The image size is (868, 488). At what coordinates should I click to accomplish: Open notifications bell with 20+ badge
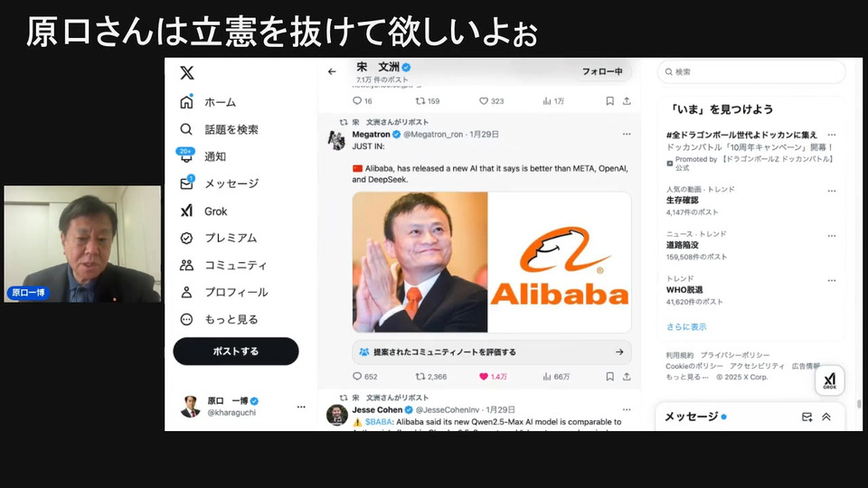point(186,155)
